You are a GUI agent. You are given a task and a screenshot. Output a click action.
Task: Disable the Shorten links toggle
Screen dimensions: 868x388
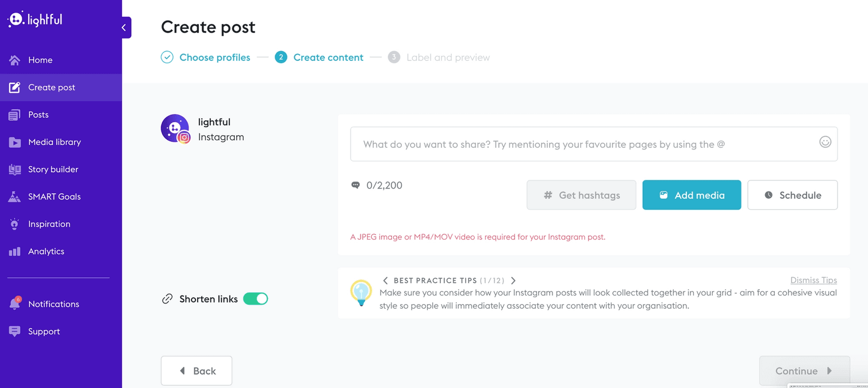[256, 299]
